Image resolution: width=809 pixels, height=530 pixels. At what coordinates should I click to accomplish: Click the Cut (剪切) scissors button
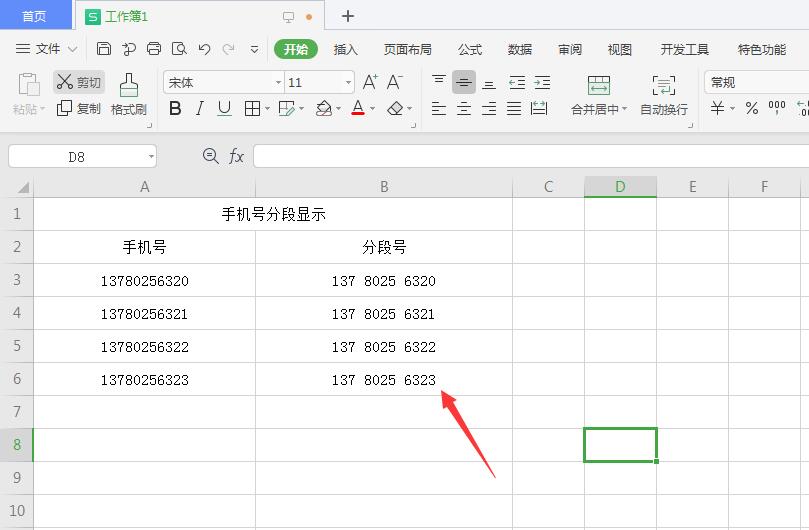(79, 82)
